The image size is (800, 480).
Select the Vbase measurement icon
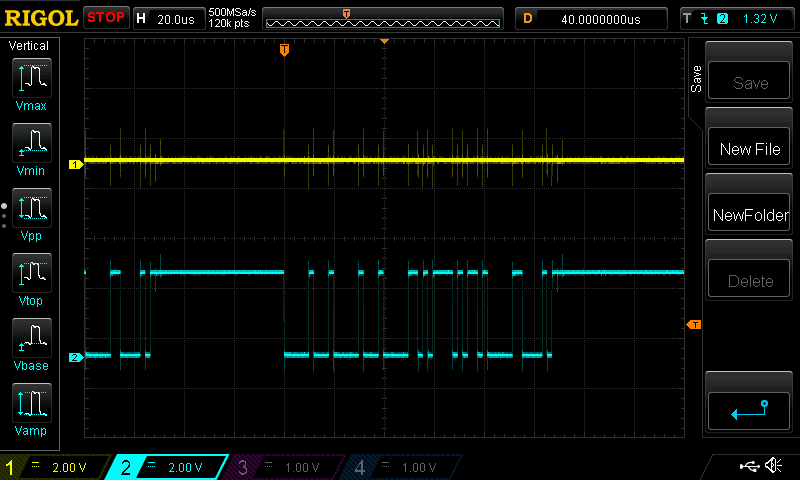click(x=32, y=338)
